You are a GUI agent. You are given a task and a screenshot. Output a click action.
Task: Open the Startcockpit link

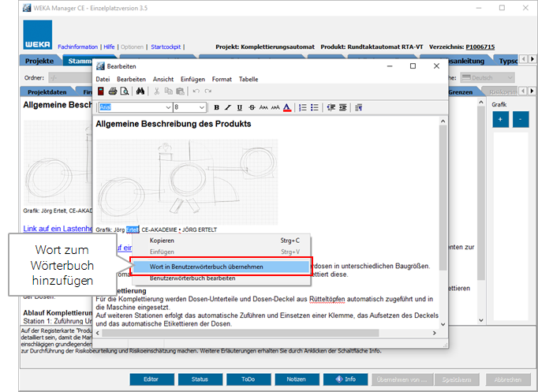click(166, 47)
